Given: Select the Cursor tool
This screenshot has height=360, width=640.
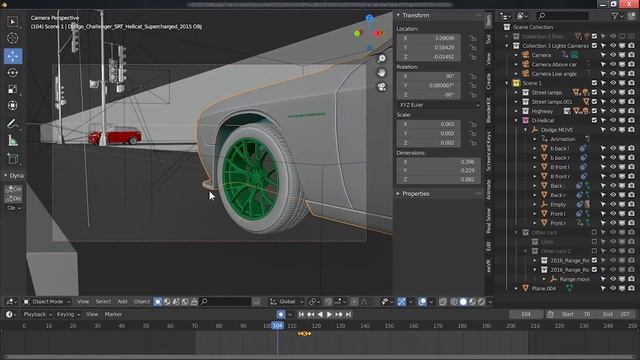Looking at the screenshot, I should (13, 38).
